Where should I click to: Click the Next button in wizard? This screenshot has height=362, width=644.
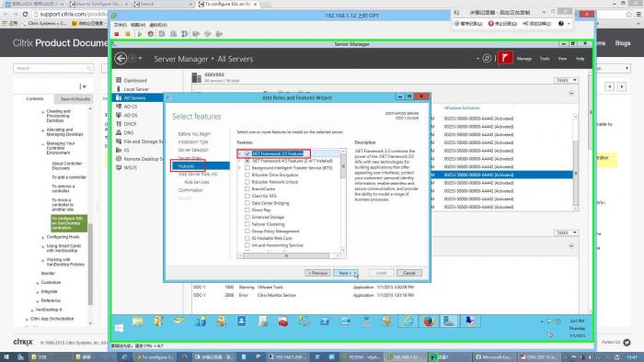pyautogui.click(x=345, y=273)
